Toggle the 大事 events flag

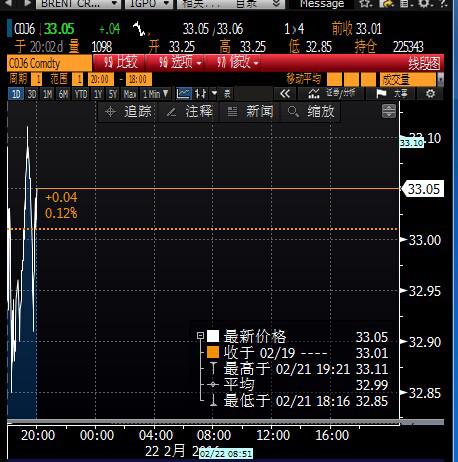coord(392,94)
